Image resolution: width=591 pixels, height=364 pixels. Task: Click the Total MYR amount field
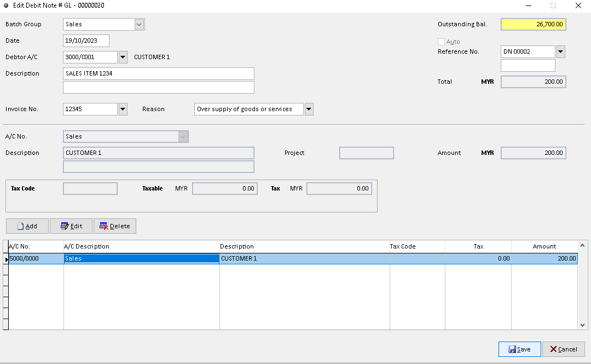point(534,82)
